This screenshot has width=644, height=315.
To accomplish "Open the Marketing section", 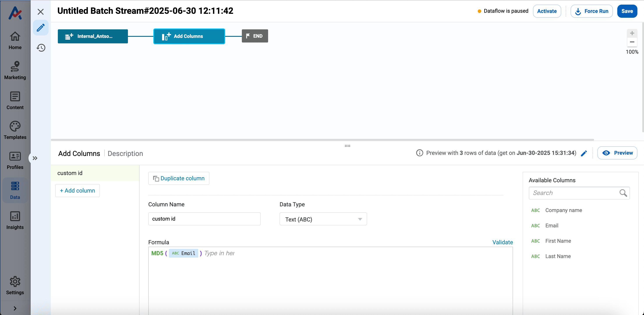I will pos(15,71).
